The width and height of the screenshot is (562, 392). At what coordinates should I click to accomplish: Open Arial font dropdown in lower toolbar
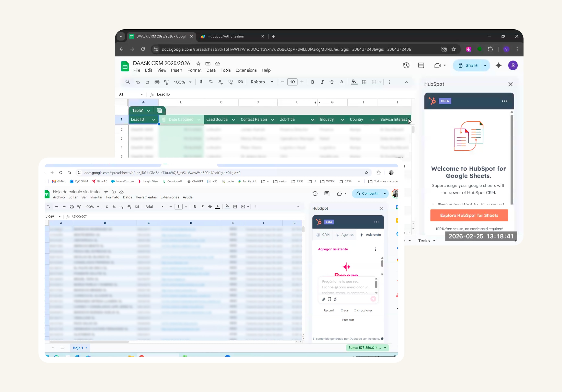tap(155, 207)
